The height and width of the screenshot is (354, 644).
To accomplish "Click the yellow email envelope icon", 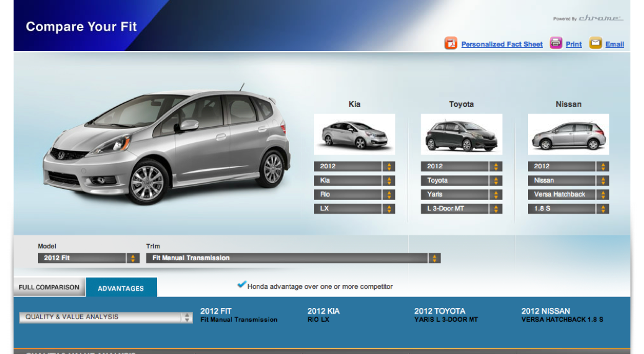I will tap(596, 43).
